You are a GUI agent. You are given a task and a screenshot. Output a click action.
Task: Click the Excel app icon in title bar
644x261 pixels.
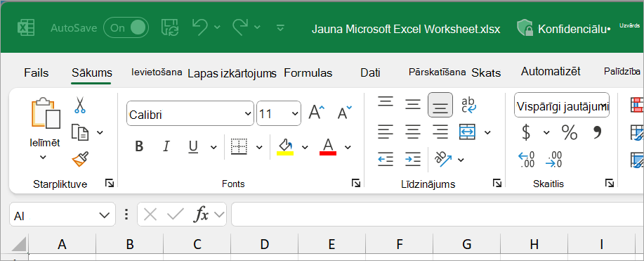(25, 28)
